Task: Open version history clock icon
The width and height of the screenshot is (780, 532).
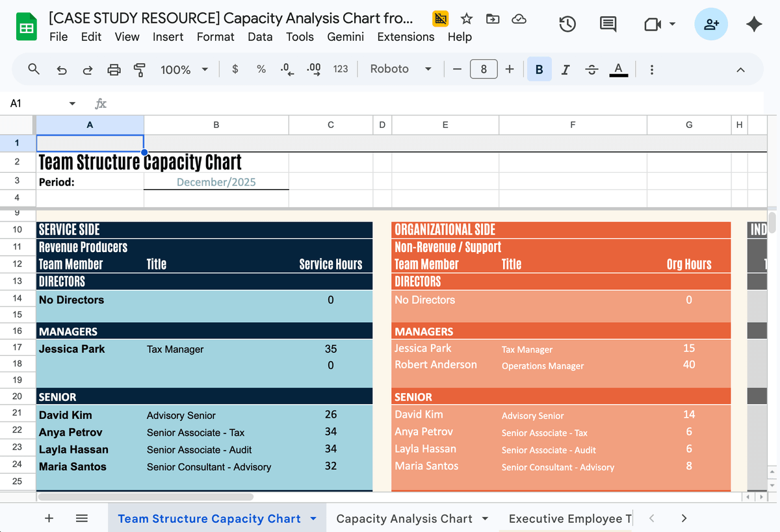Action: click(567, 24)
